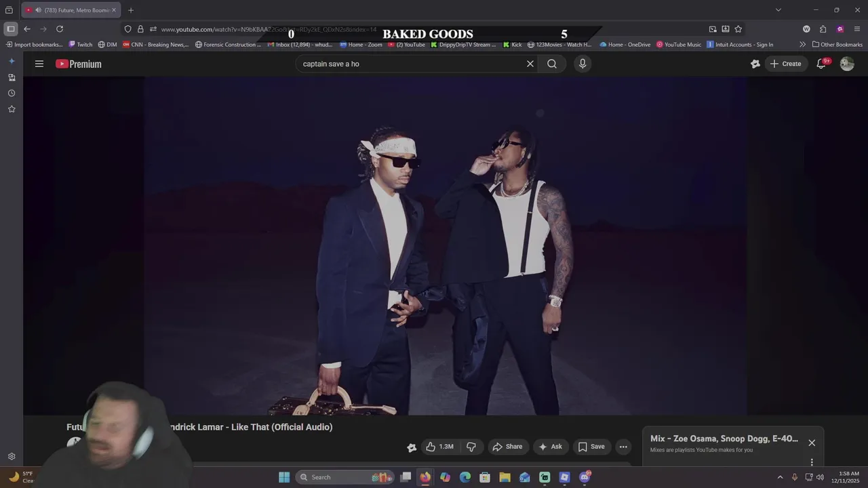Open more actions ellipsis under video
The image size is (868, 488).
point(623,447)
